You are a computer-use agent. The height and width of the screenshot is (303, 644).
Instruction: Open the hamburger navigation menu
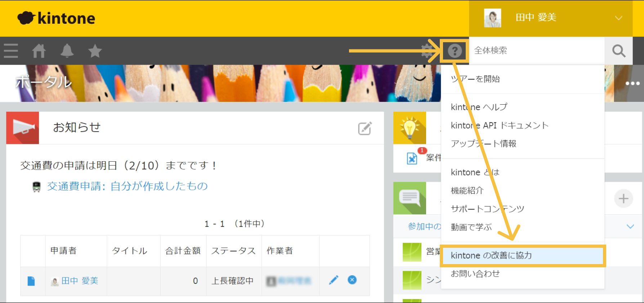point(11,51)
